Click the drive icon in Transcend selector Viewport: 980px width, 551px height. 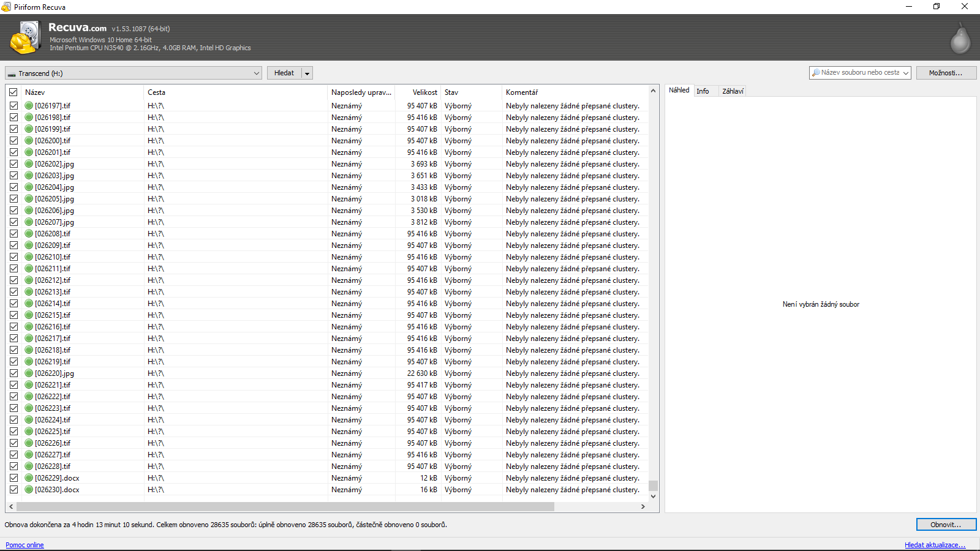(x=12, y=74)
